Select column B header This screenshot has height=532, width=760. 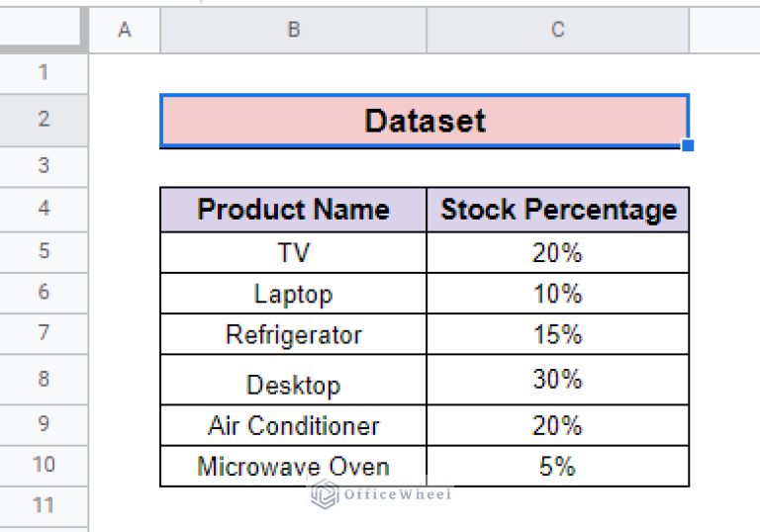(294, 30)
